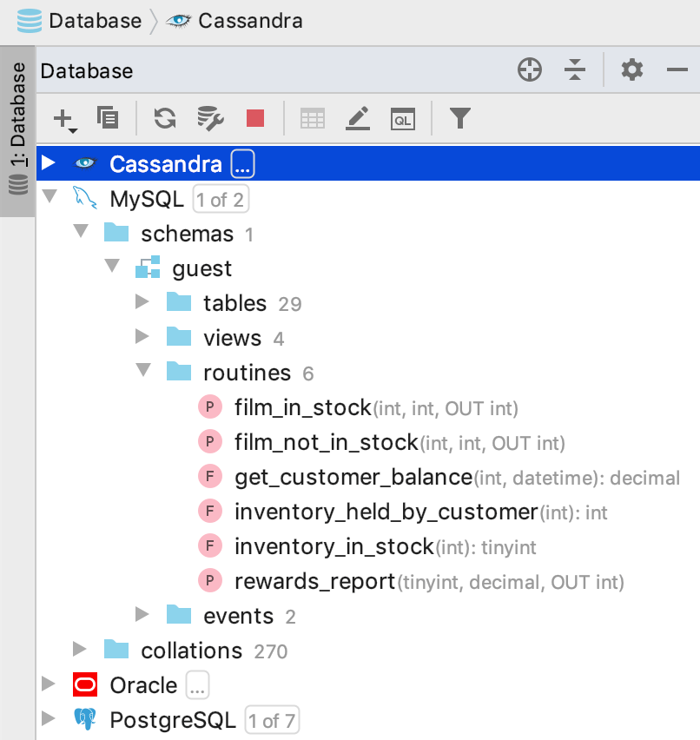The width and height of the screenshot is (700, 740).
Task: Click the Scroll from Editor target icon
Action: coord(530,69)
